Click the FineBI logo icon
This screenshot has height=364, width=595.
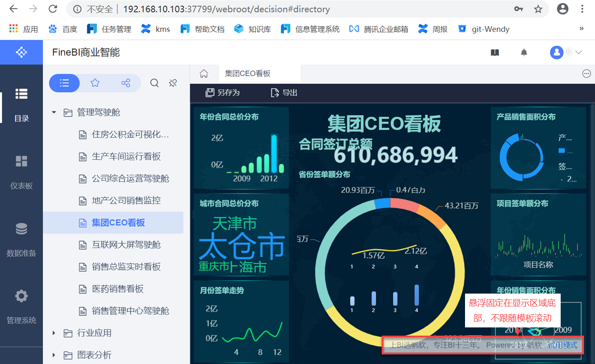pyautogui.click(x=22, y=52)
